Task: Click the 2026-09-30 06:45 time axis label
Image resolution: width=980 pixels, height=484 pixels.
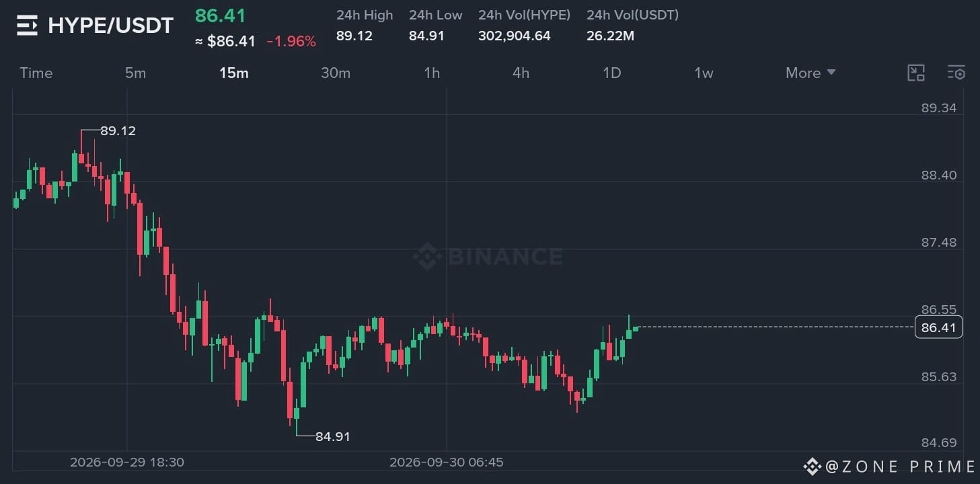Action: coord(447,462)
